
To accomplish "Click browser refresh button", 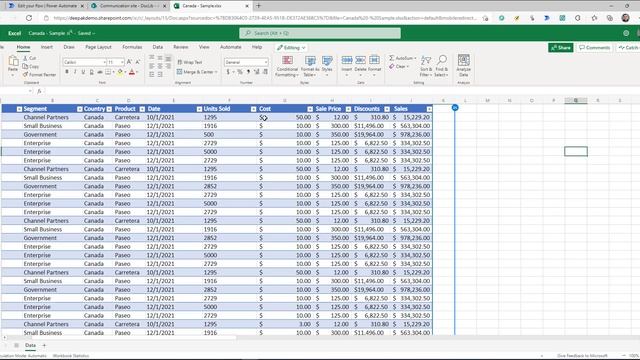I will tap(29, 18).
